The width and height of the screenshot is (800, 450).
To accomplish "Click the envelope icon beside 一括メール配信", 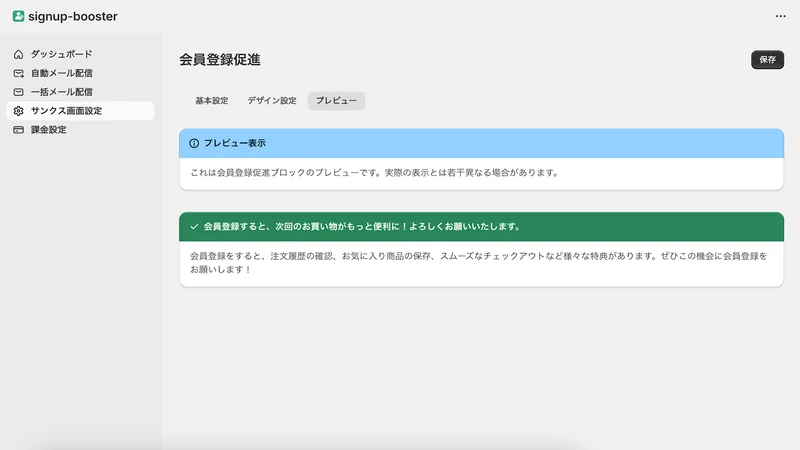I will tap(18, 92).
